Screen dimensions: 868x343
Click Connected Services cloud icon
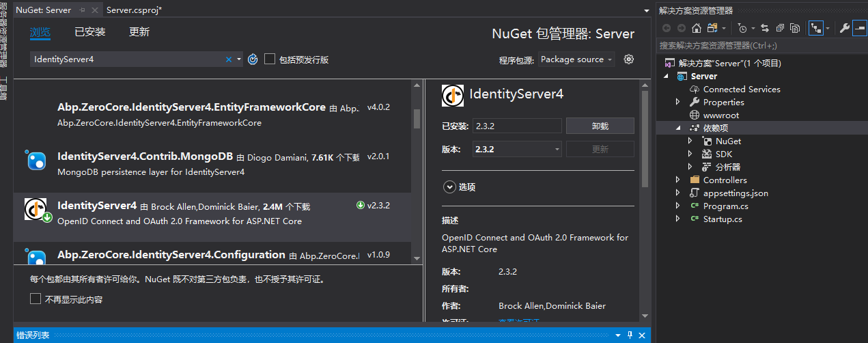695,89
